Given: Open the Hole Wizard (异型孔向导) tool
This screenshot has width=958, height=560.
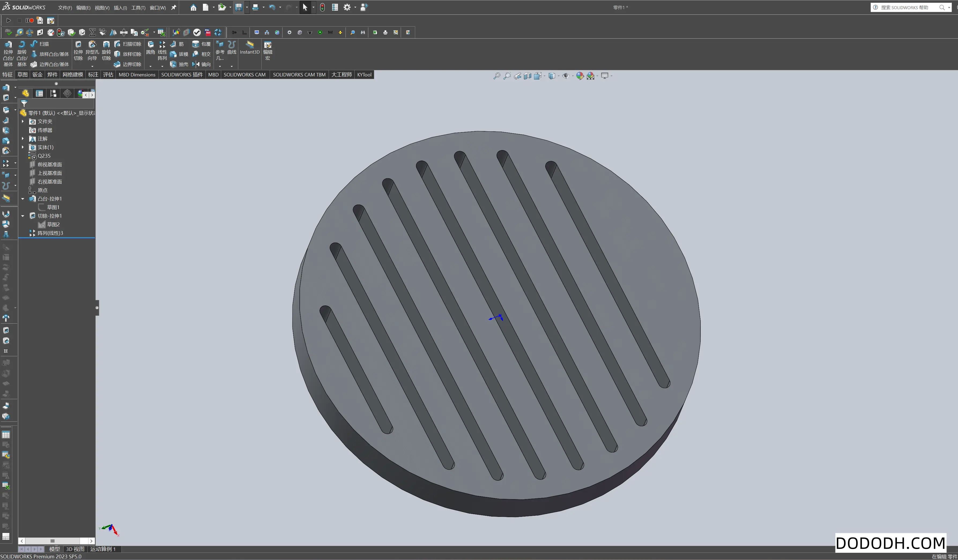Looking at the screenshot, I should 92,51.
